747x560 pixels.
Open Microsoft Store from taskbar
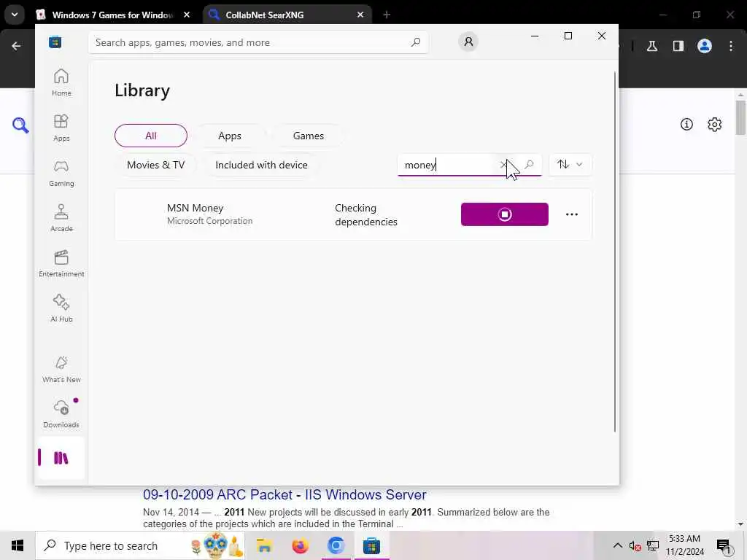[371, 545]
